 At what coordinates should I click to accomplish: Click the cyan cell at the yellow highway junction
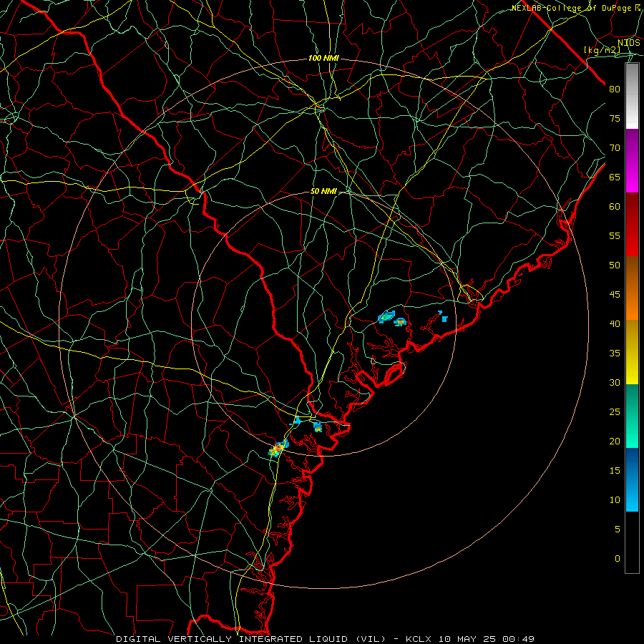(x=296, y=420)
